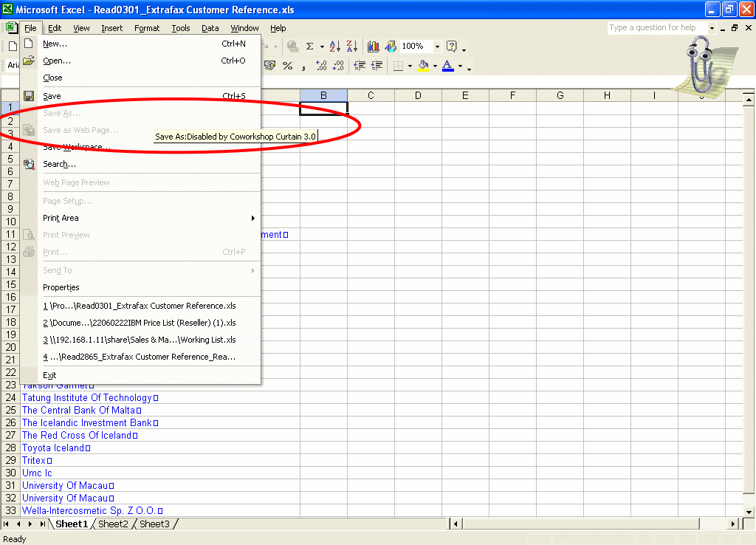
Task: Expand the Borders dropdown arrow
Action: [x=410, y=66]
